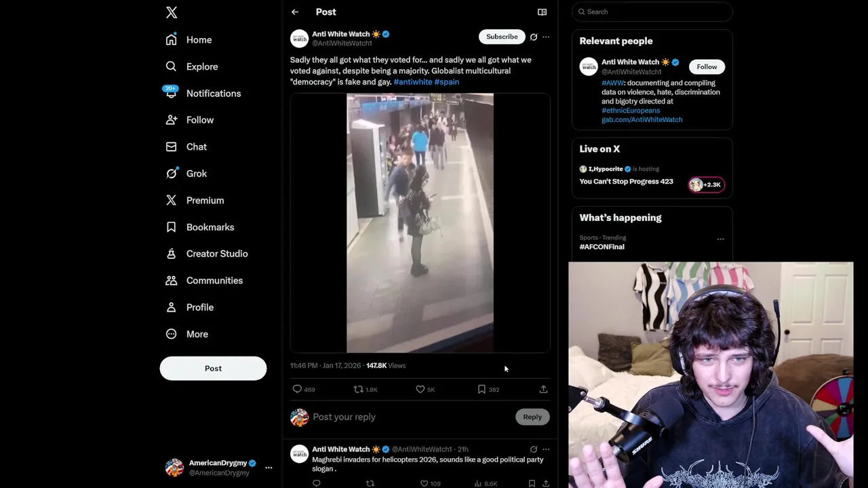868x488 pixels.
Task: Like the post with 5K likes
Action: pos(425,389)
